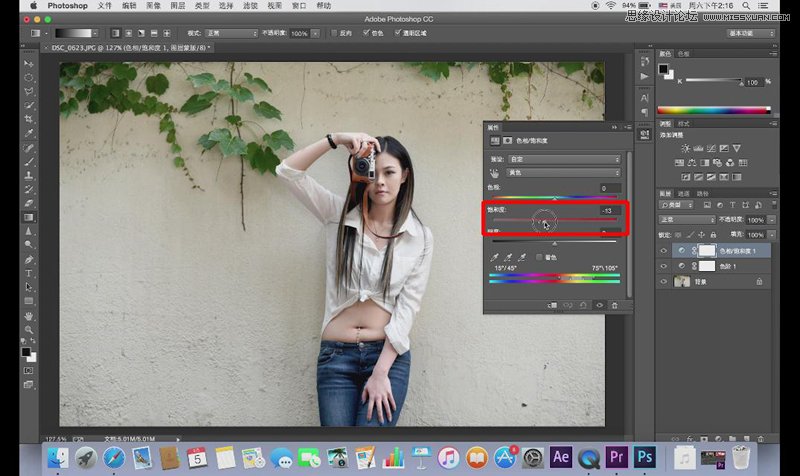Open the options bar 模式 dropdown
This screenshot has height=476, width=800.
point(231,33)
